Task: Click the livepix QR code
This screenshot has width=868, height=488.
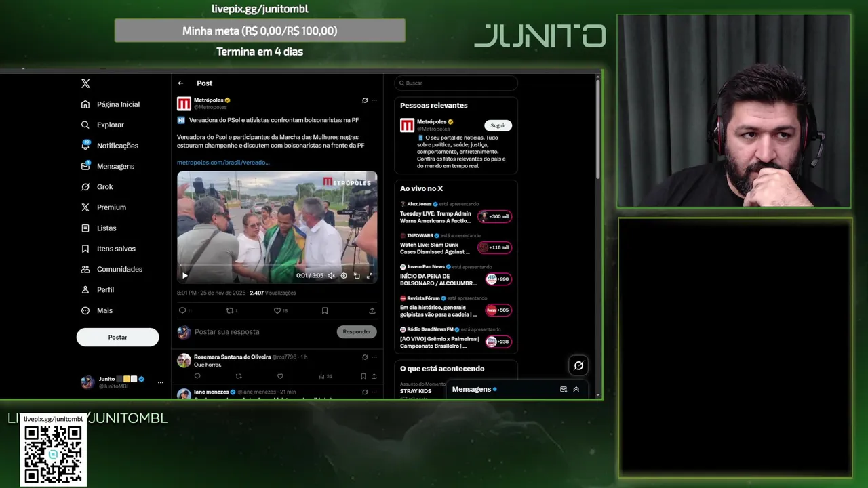Action: coord(53,454)
